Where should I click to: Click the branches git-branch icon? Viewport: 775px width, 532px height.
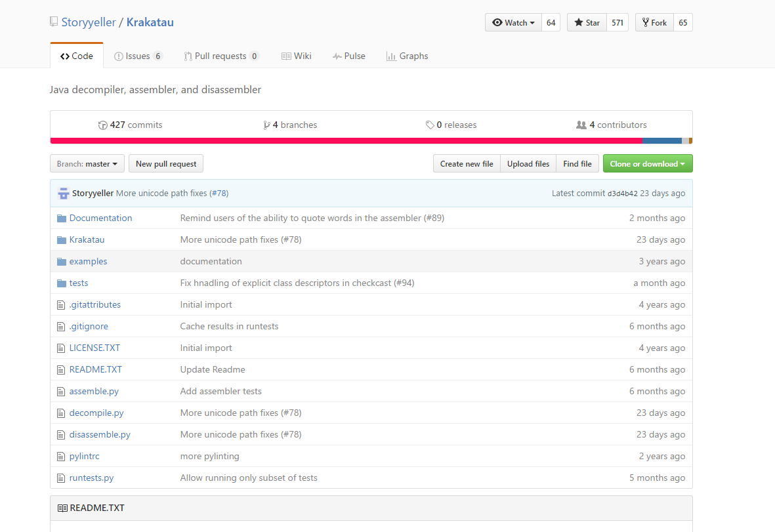(x=266, y=125)
